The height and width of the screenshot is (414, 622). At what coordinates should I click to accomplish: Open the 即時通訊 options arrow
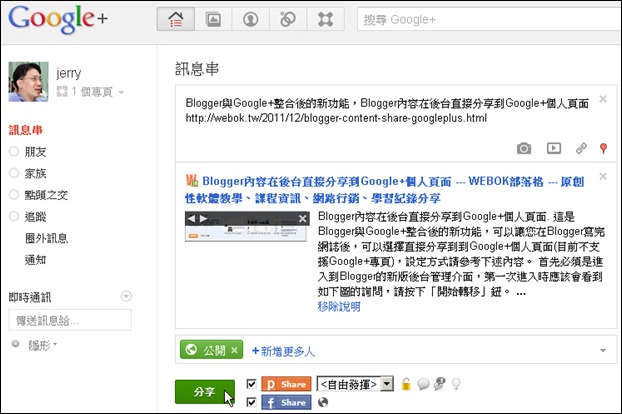[126, 296]
